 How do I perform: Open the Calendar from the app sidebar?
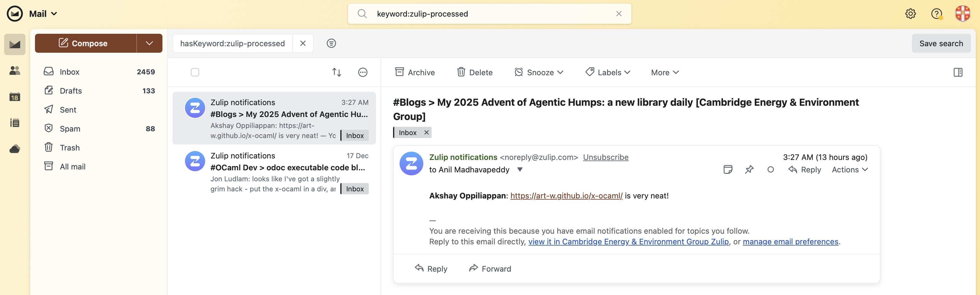tap(15, 97)
